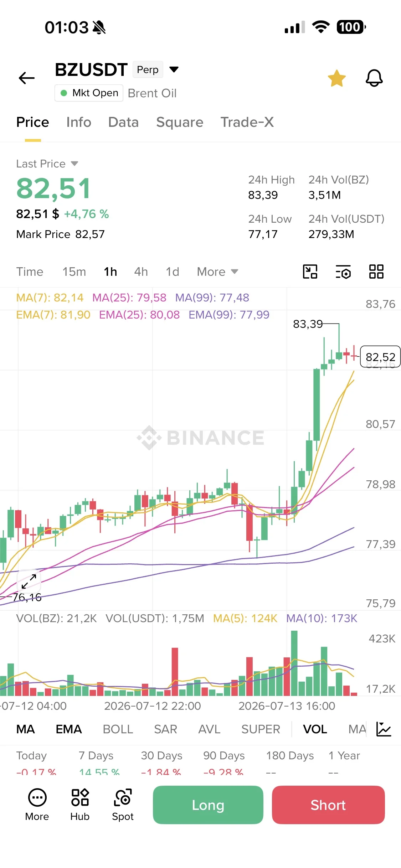The width and height of the screenshot is (401, 868).
Task: Tap the MA(7): 82,14 legend
Action: (x=50, y=298)
